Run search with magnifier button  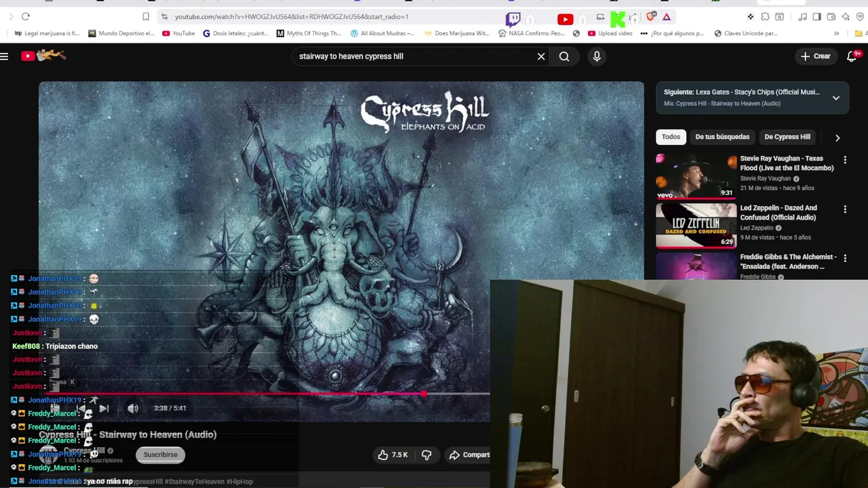(x=564, y=56)
